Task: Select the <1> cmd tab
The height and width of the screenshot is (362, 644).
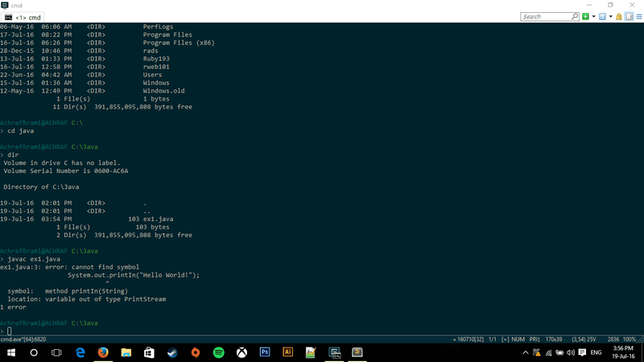Action: pos(23,17)
